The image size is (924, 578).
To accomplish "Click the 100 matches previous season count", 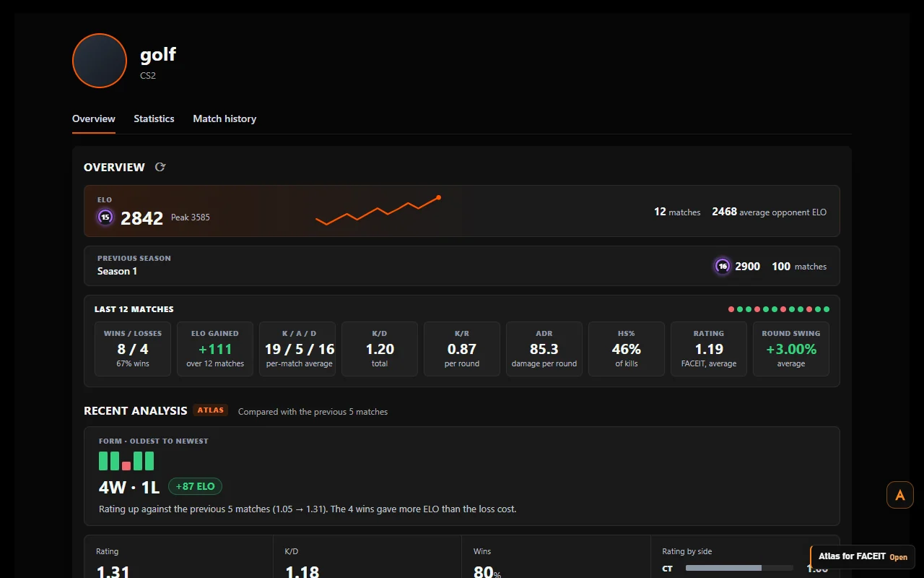I will point(799,266).
